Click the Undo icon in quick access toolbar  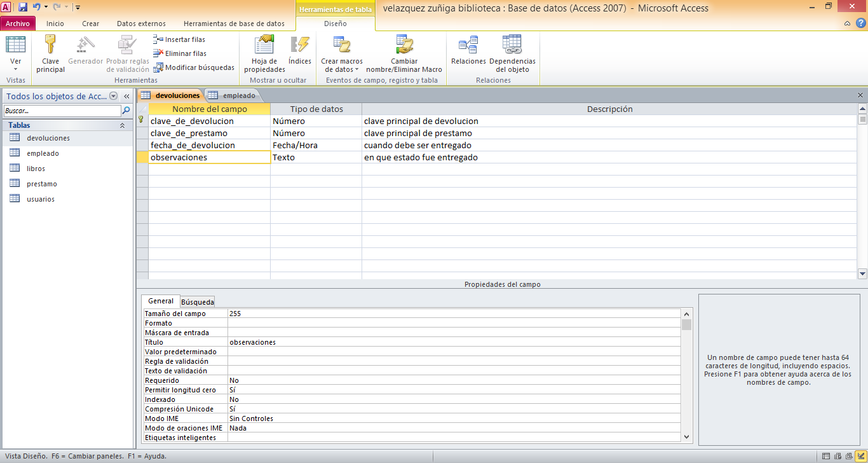click(x=36, y=7)
